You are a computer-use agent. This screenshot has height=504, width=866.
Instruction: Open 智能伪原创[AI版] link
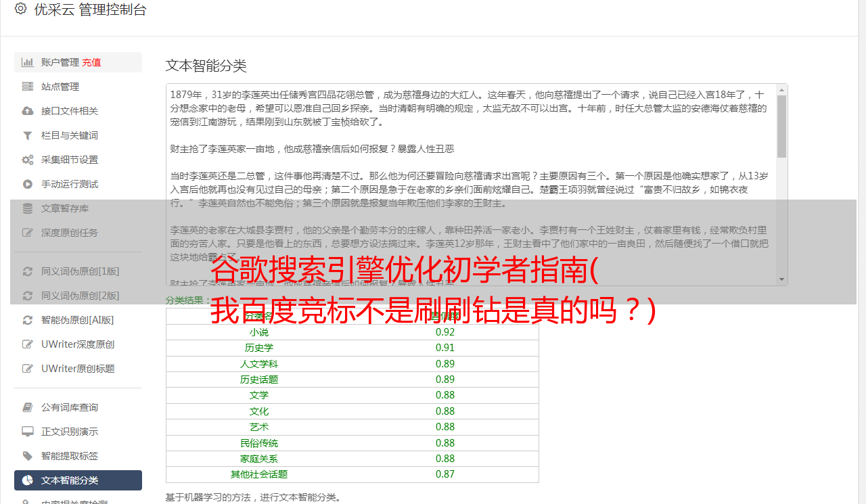coord(78,320)
